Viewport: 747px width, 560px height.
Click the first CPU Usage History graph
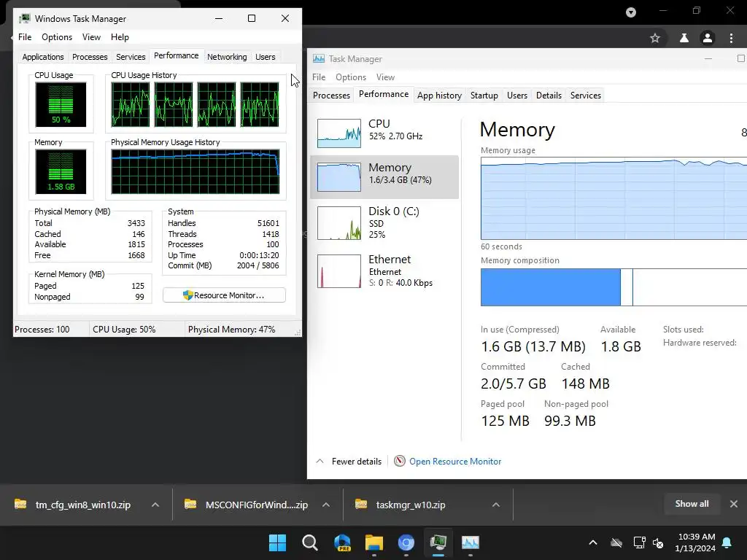coord(130,104)
